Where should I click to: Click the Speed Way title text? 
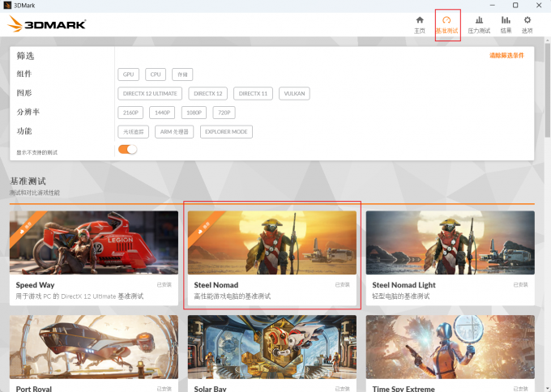pos(35,285)
